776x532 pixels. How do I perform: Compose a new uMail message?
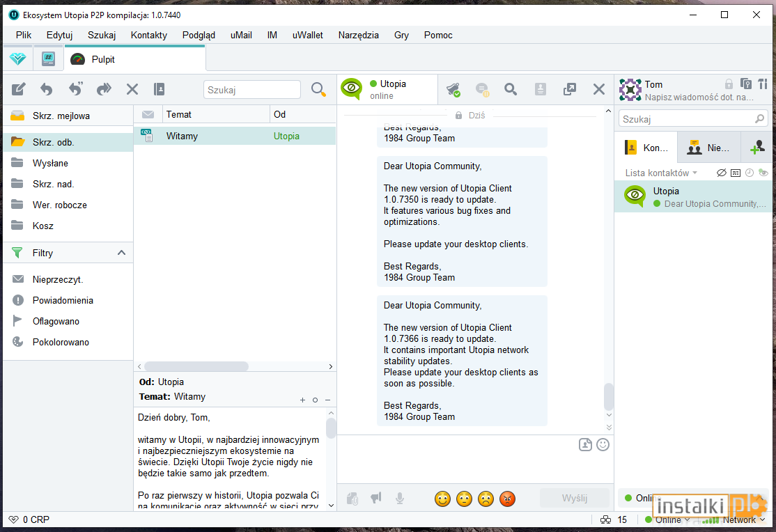19,89
